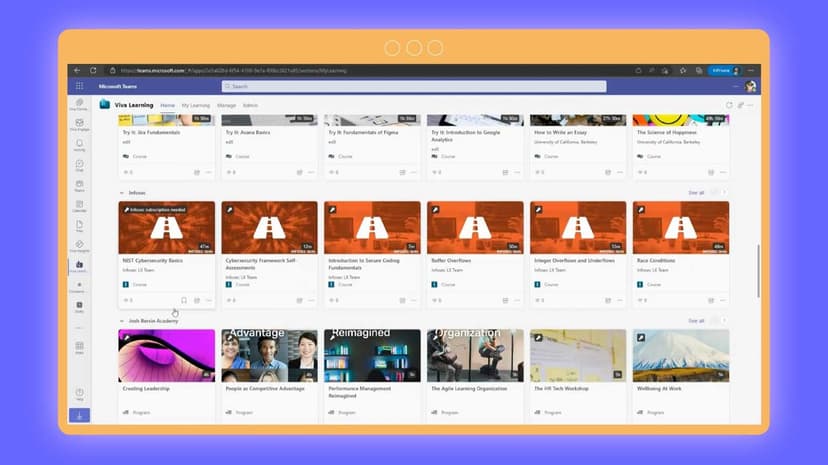This screenshot has height=465, width=828.
Task: Click The Agile Learning Organization title
Action: (469, 388)
